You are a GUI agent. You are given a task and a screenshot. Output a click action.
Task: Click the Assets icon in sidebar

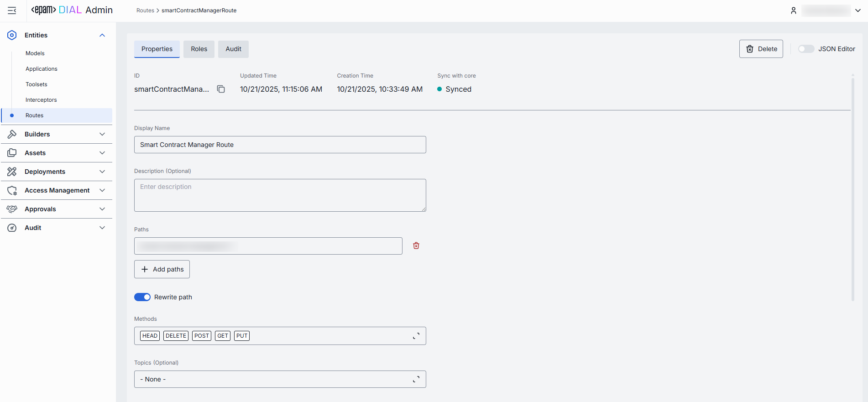12,153
